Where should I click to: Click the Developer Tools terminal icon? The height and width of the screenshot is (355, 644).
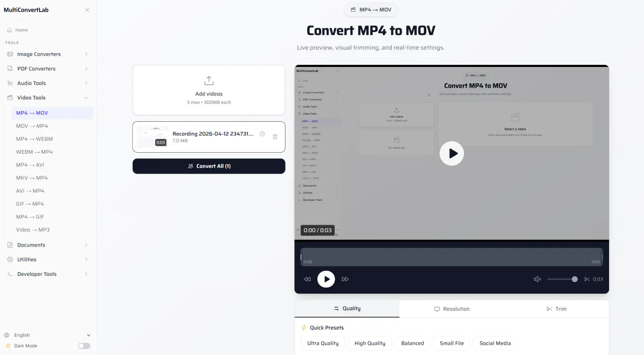click(x=10, y=274)
